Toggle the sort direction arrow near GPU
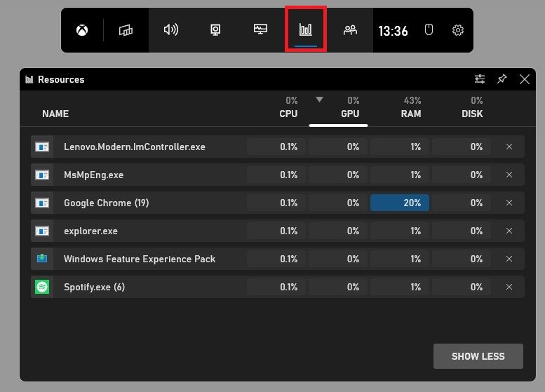 point(319,100)
